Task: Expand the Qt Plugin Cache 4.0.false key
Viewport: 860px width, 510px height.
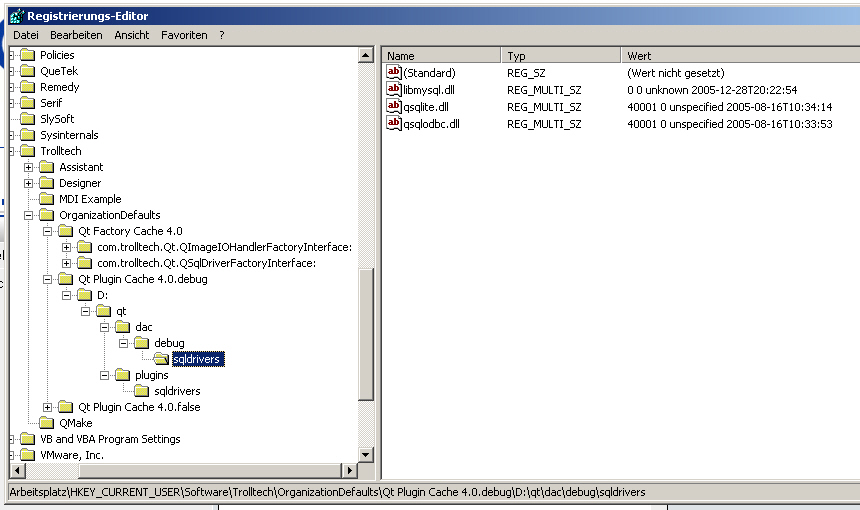Action: [x=48, y=407]
